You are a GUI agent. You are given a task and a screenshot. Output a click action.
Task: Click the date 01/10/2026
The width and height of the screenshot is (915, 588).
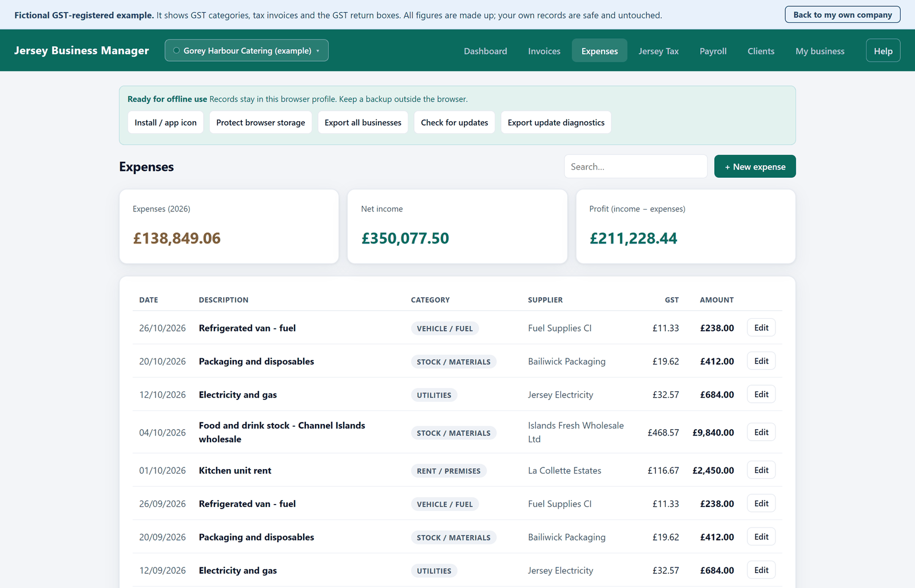[x=162, y=470]
